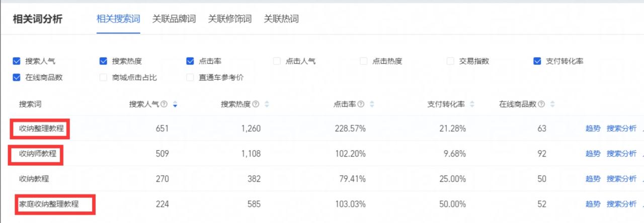Click the 382 search heat value
644x223 pixels.
pyautogui.click(x=254, y=179)
